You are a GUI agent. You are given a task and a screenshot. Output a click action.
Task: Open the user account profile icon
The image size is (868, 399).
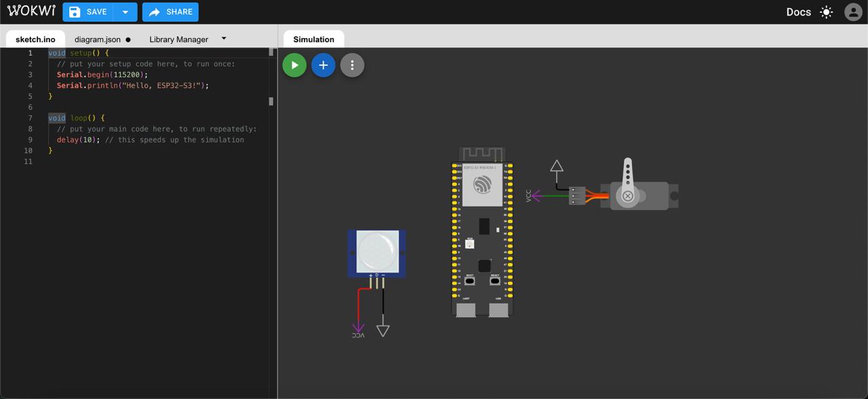852,12
